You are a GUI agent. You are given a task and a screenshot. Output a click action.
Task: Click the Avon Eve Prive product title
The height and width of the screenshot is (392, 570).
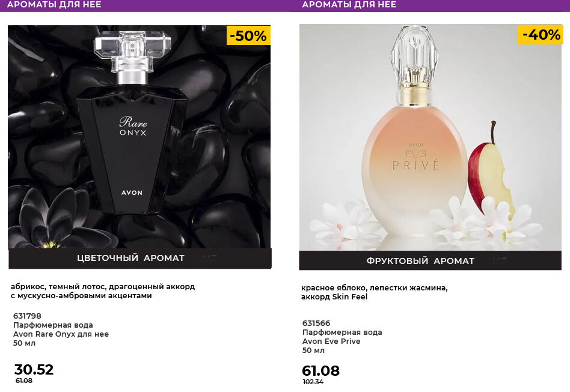point(331,341)
